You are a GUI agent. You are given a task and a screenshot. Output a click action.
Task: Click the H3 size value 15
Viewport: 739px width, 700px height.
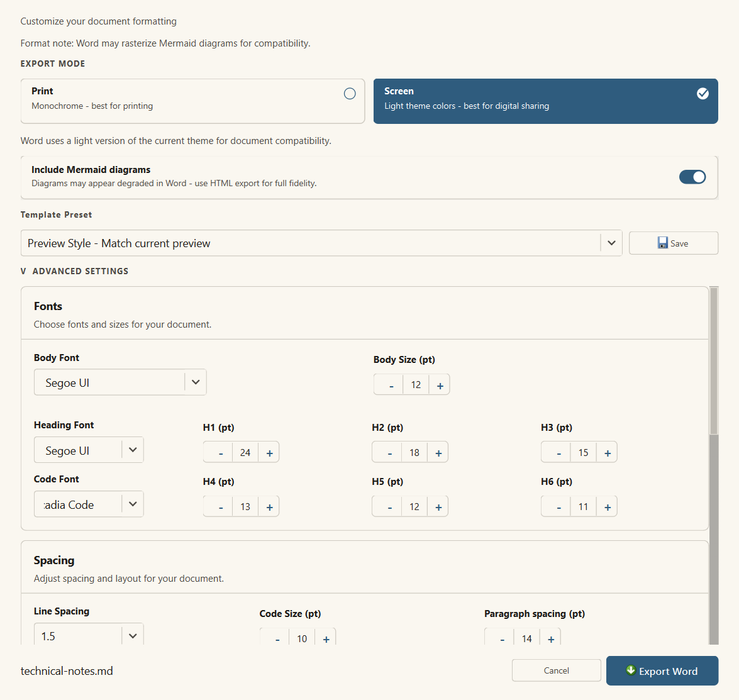click(x=583, y=453)
